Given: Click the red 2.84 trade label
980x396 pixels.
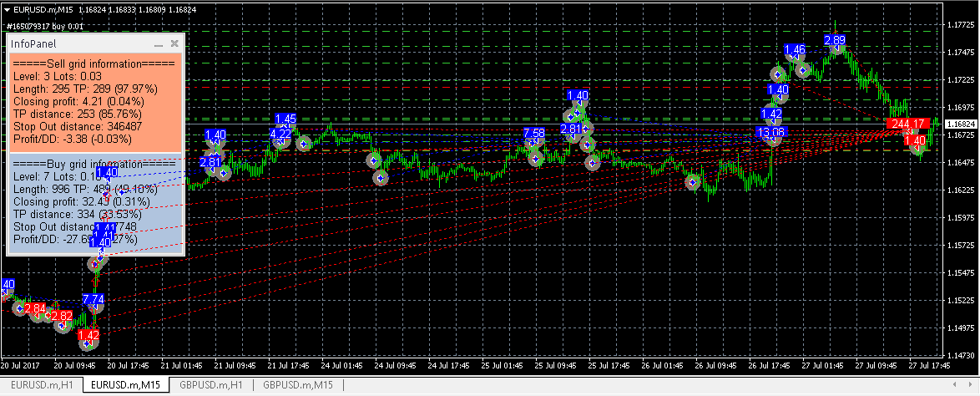Looking at the screenshot, I should click(35, 308).
